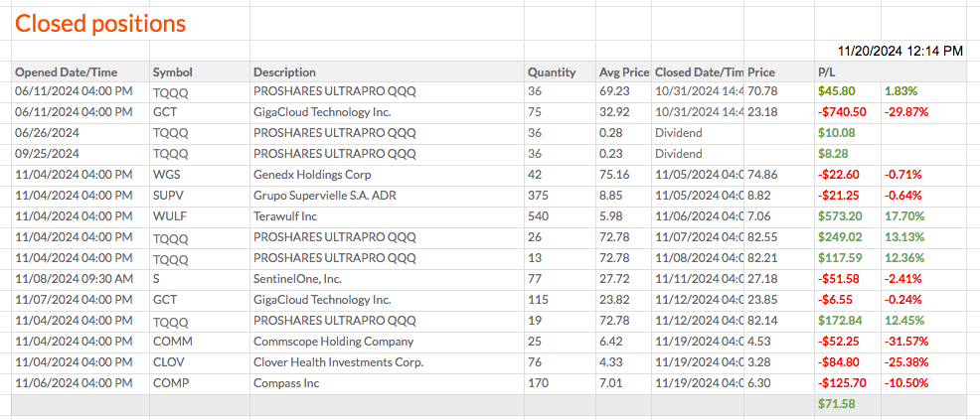This screenshot has width=980, height=420.
Task: Click the CLOV symbol cell
Action: (170, 361)
